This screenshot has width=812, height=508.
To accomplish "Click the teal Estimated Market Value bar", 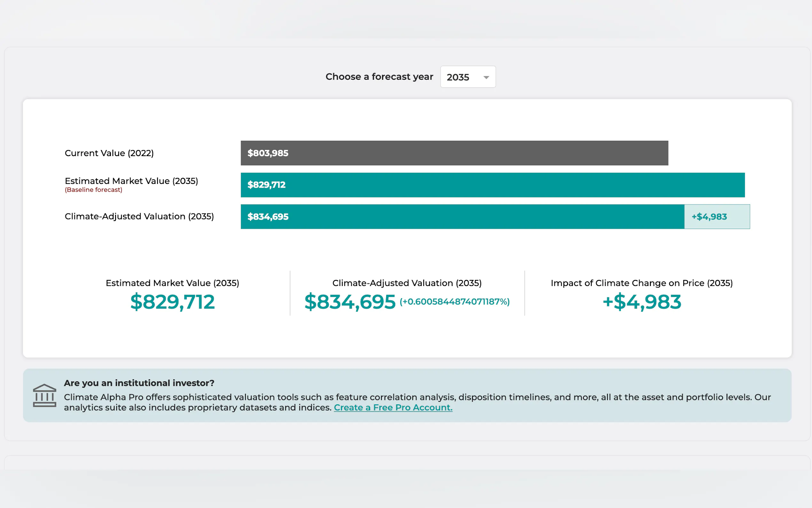I will 492,185.
